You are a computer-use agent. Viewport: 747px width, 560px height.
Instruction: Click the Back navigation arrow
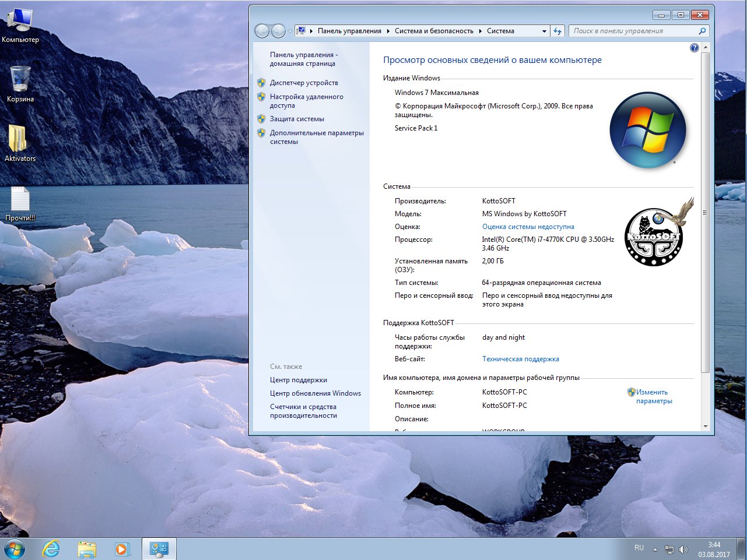coord(262,31)
